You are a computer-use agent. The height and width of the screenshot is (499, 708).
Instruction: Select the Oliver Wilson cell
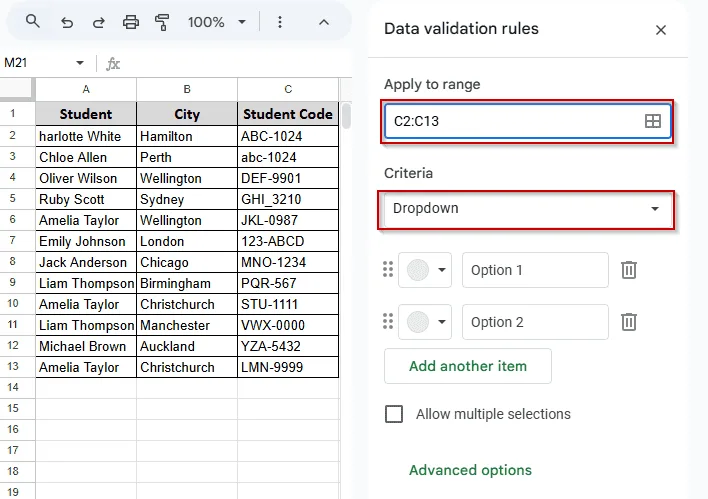86,178
